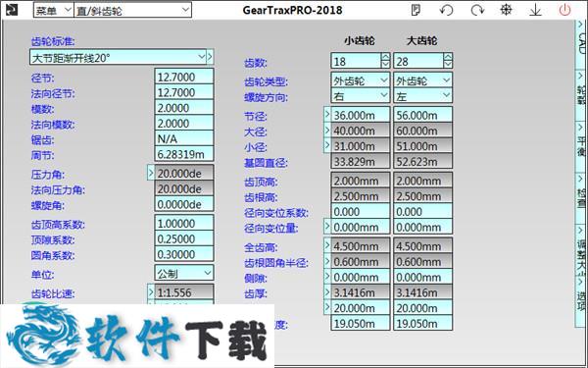Viewport: 588px width, 368px height.
Task: Click the pinion 径向变位系数 field 0.000
Action: (x=361, y=211)
